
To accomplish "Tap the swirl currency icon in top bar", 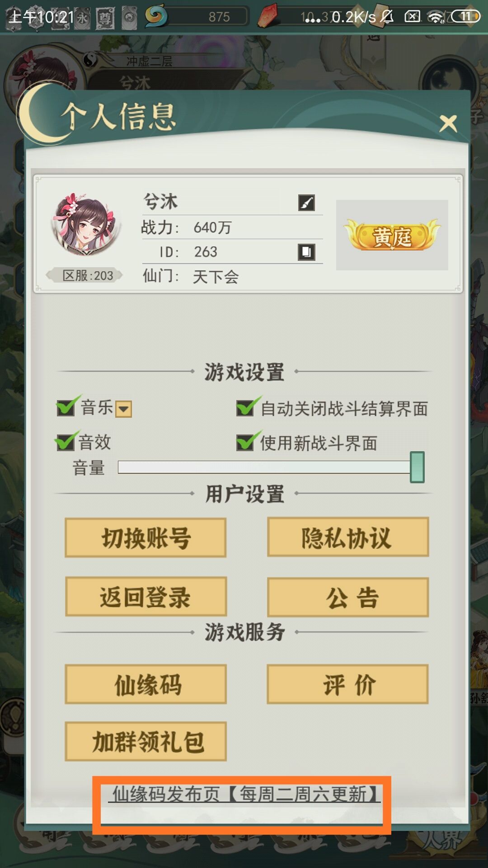I will (156, 16).
